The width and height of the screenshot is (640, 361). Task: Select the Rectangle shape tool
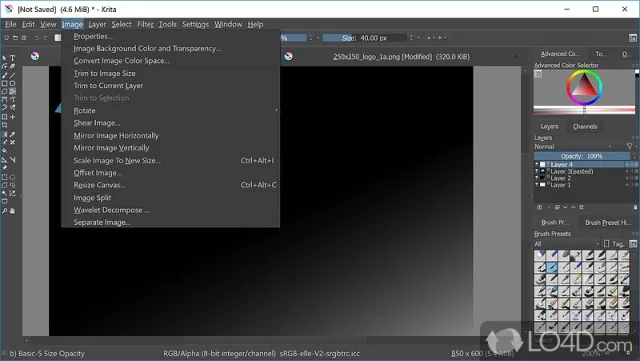(4, 83)
